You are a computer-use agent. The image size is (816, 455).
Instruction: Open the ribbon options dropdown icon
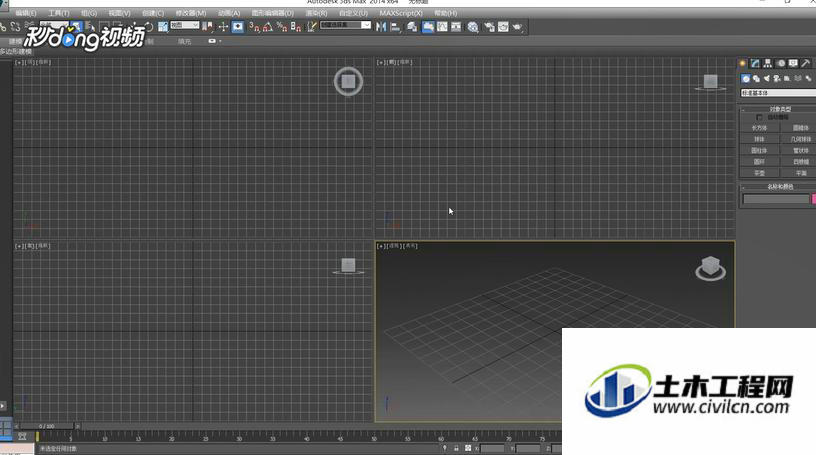pos(214,41)
